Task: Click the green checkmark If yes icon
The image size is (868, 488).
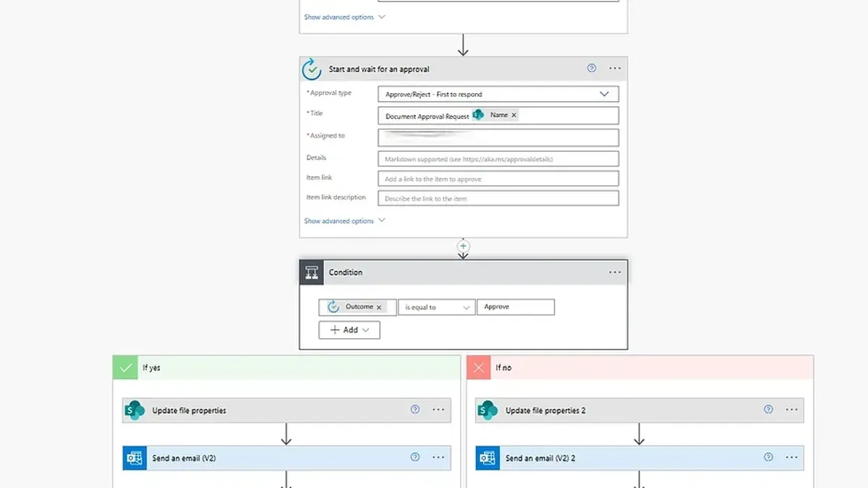Action: pos(126,367)
